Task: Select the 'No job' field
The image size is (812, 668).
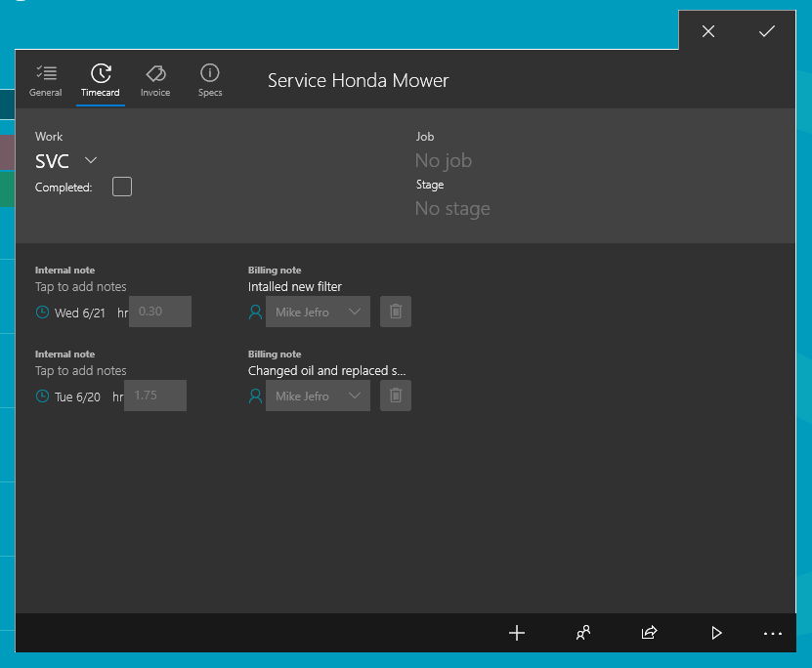Action: pyautogui.click(x=444, y=161)
